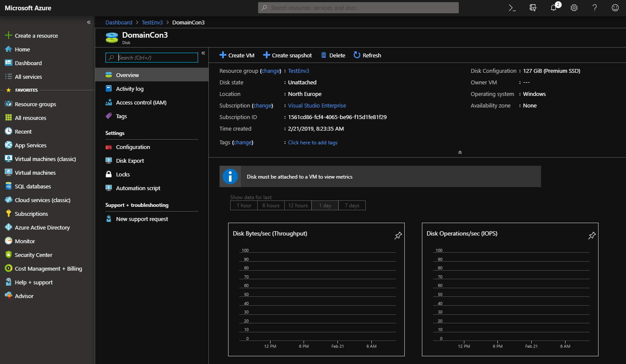Click the Tags icon in the disk menu
The height and width of the screenshot is (364, 626).
click(109, 116)
